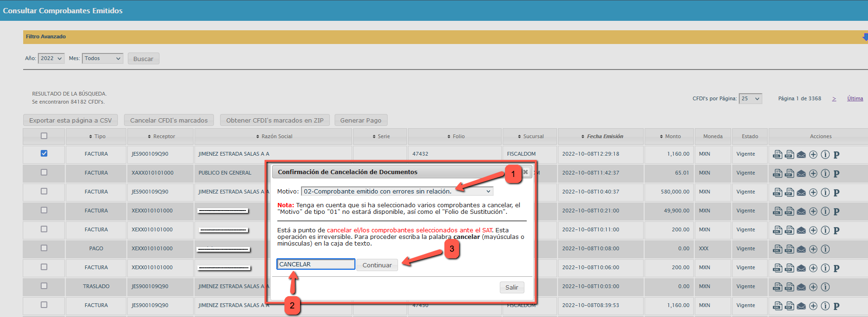Download XML for the folio 47432 invoice
Viewport: 868px width, 317px height.
click(x=777, y=154)
